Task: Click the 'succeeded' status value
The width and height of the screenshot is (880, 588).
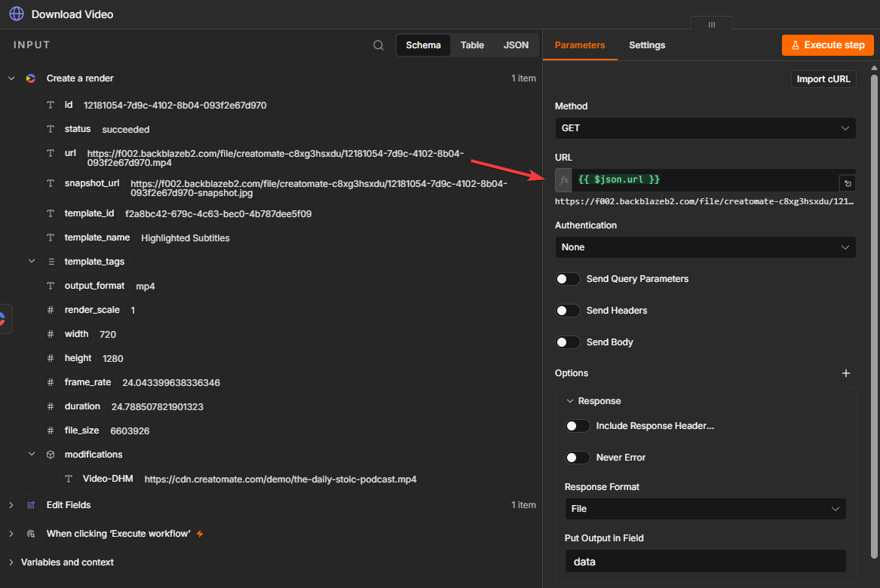Action: pyautogui.click(x=126, y=130)
